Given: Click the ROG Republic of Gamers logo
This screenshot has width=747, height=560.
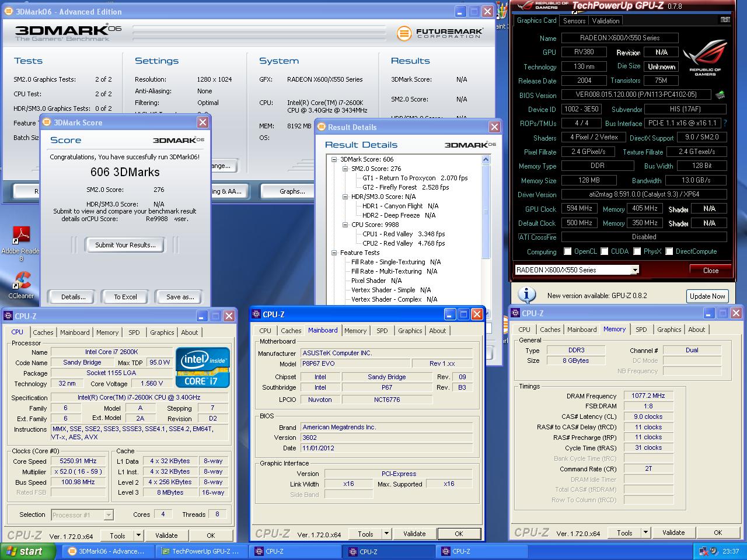Looking at the screenshot, I should coord(705,57).
